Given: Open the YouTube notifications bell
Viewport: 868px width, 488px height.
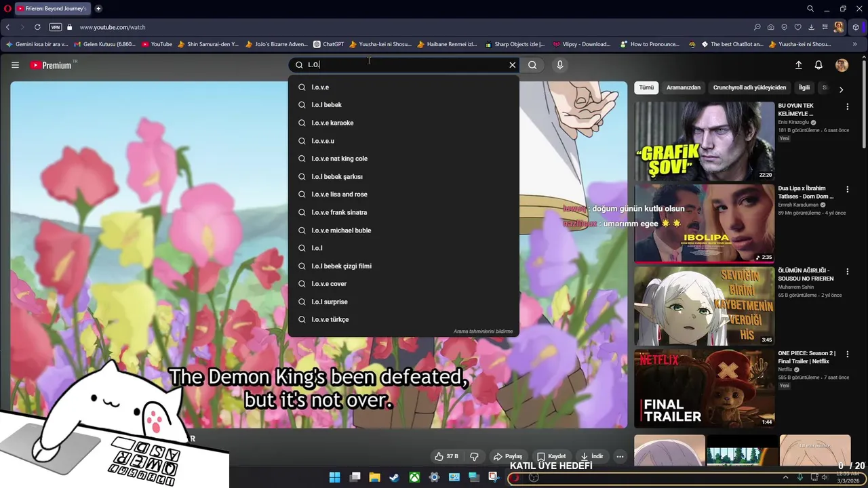Looking at the screenshot, I should [818, 65].
